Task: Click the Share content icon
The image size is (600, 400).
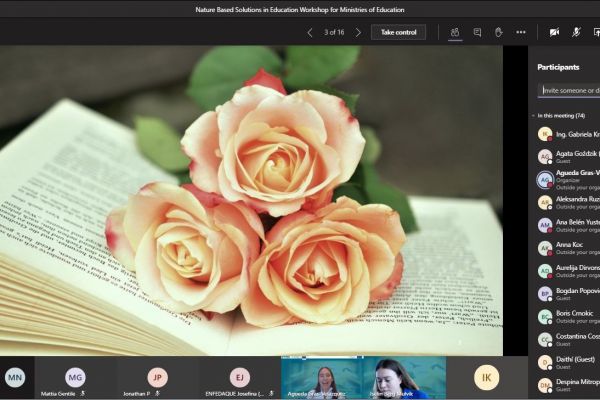Action: pos(596,33)
